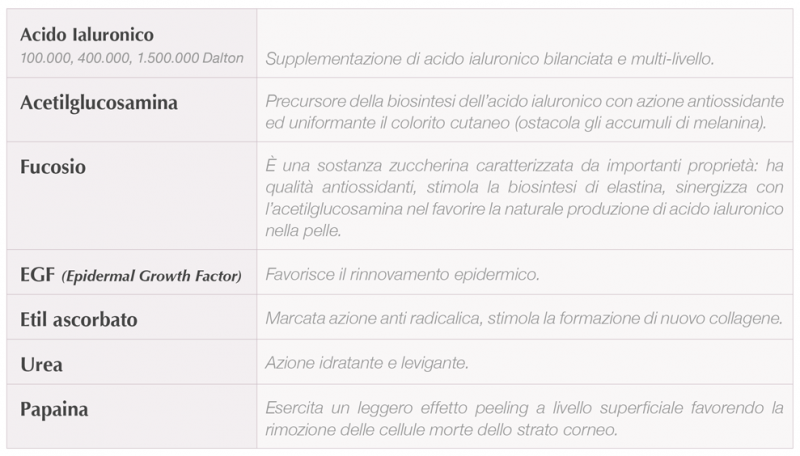Select the Fucosio ingredient name
This screenshot has width=800, height=456.
click(x=53, y=167)
